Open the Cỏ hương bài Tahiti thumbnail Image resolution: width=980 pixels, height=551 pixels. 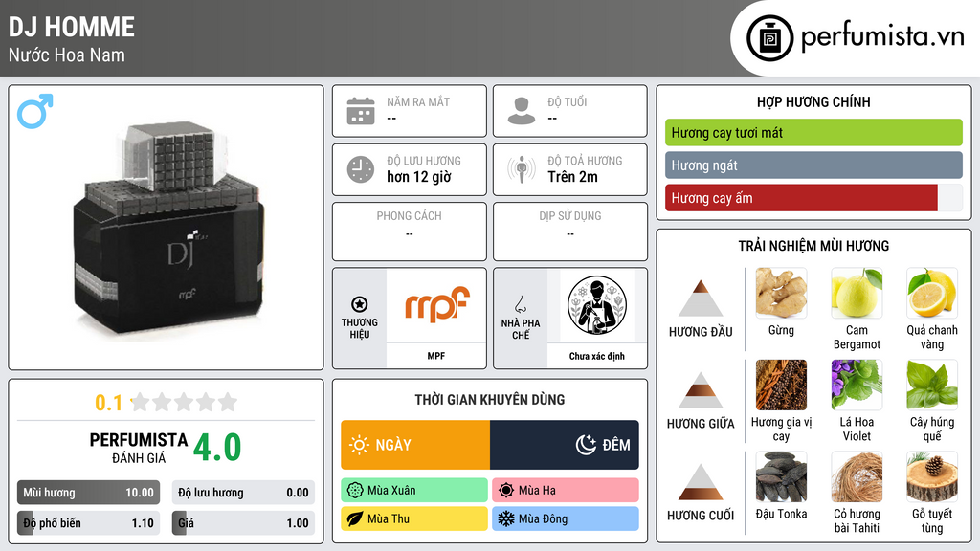pyautogui.click(x=857, y=476)
